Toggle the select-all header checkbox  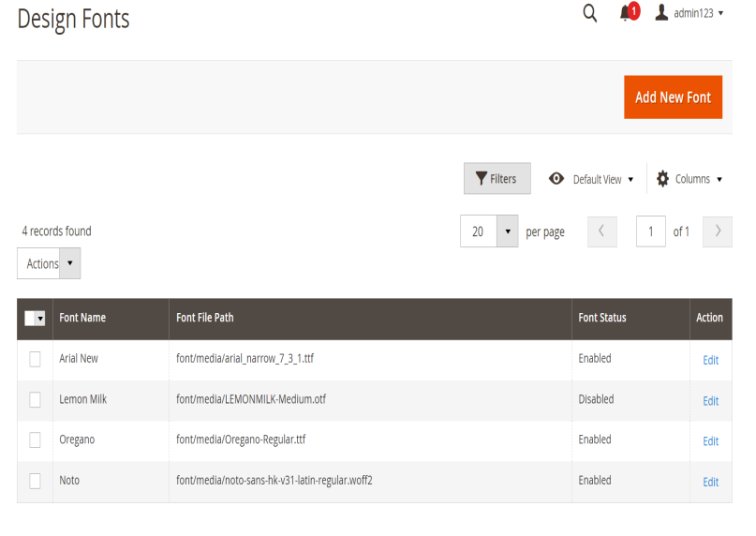click(31, 319)
